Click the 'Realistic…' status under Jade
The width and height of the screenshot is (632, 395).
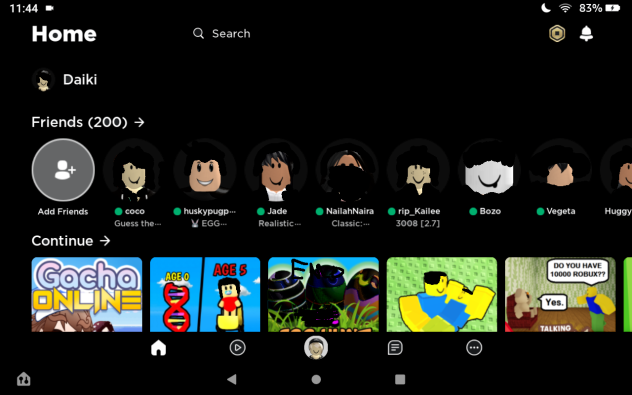pyautogui.click(x=279, y=223)
